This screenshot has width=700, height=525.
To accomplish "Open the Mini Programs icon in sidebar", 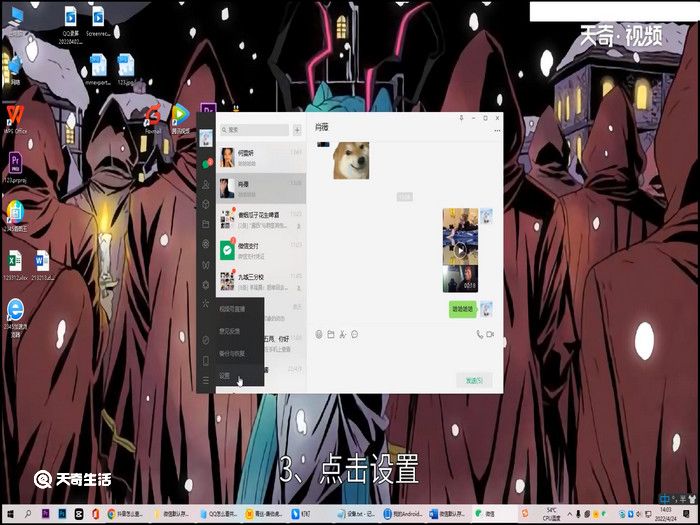I will coord(206,340).
